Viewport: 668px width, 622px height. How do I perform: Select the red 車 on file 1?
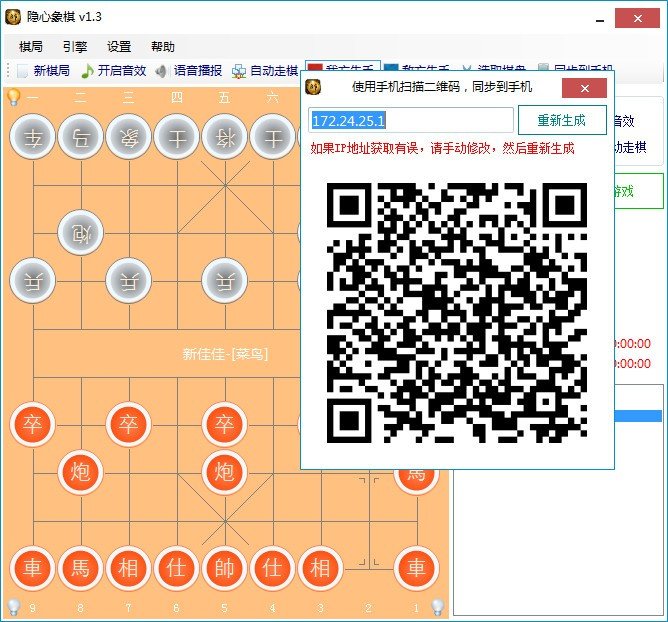(x=416, y=568)
